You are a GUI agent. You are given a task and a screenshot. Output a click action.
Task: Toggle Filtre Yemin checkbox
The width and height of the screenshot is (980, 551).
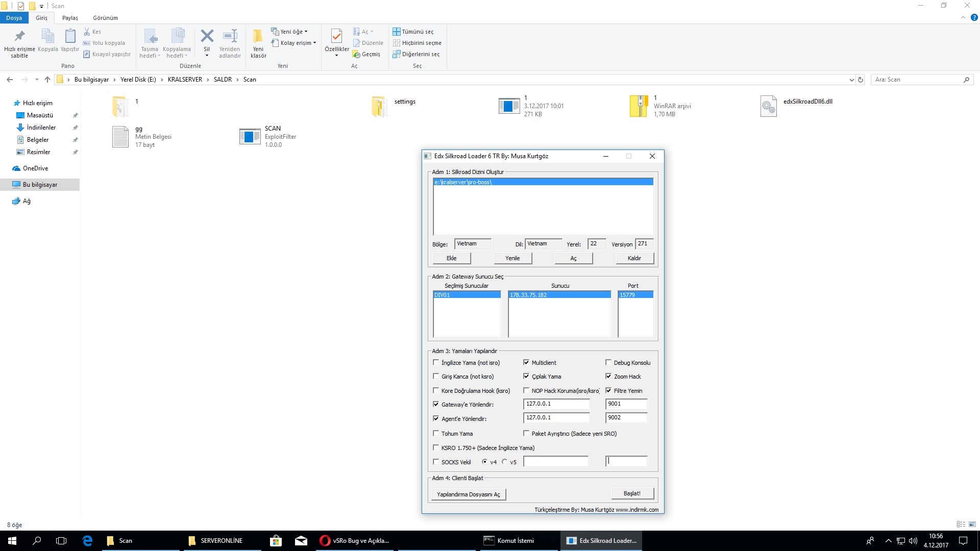click(608, 391)
